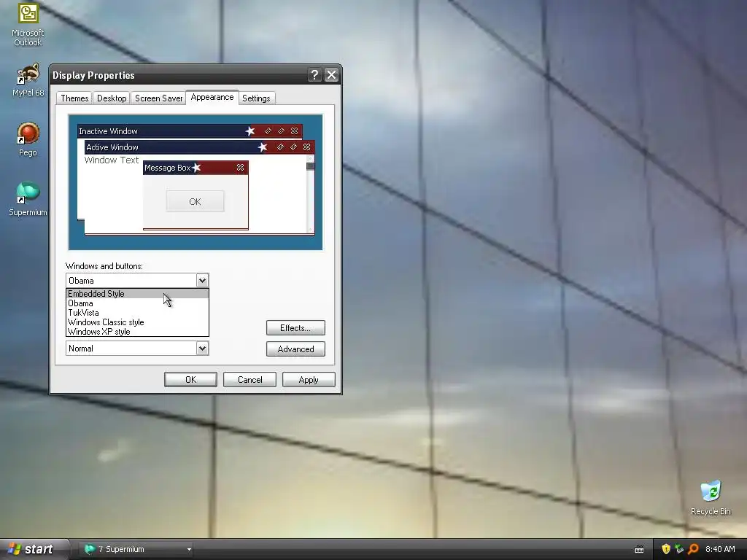This screenshot has height=560, width=747.
Task: Choose Windows XP style option
Action: 137,332
